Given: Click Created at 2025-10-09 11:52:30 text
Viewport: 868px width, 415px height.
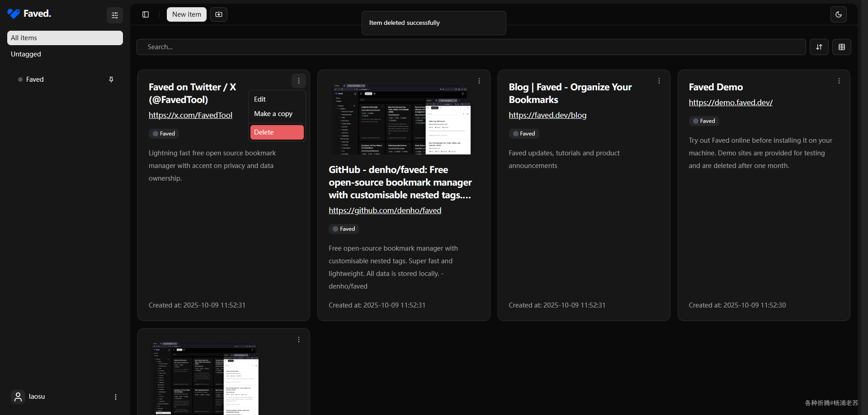Looking at the screenshot, I should point(737,305).
